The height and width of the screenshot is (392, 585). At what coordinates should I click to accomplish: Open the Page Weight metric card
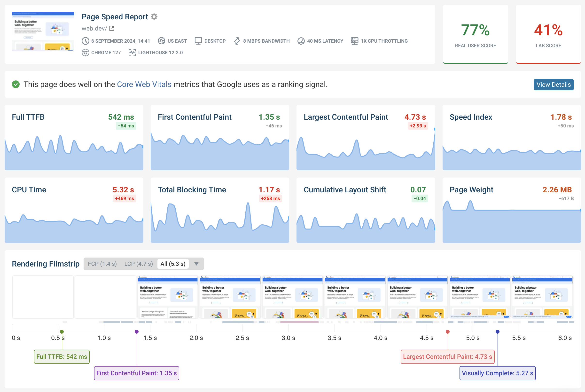tap(512, 210)
